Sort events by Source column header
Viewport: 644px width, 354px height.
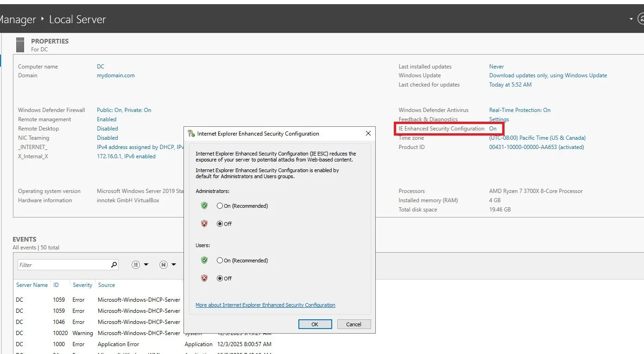pos(107,285)
